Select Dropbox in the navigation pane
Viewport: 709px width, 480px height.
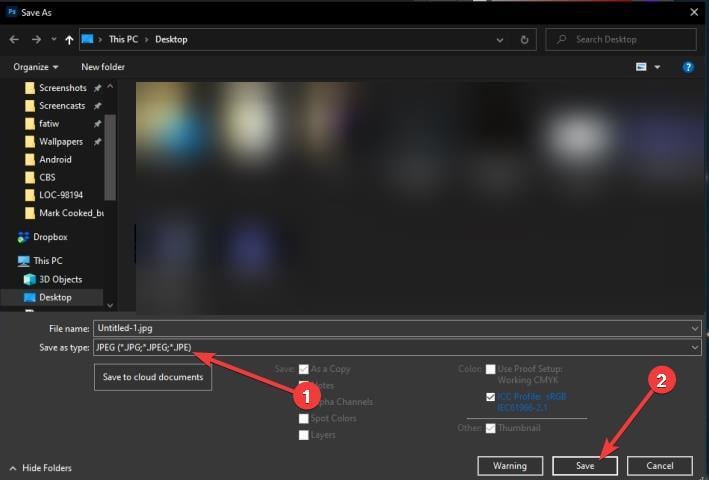(50, 237)
